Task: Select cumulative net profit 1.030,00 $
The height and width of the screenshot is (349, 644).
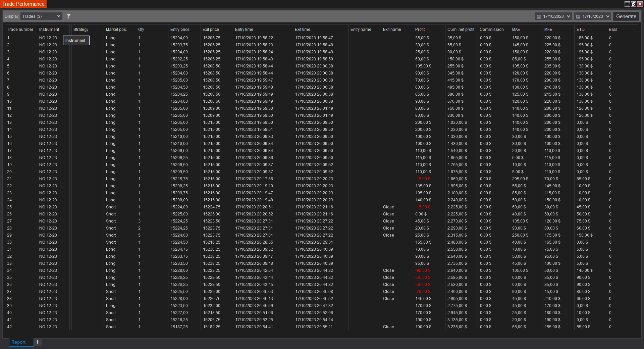Action: 457,122
